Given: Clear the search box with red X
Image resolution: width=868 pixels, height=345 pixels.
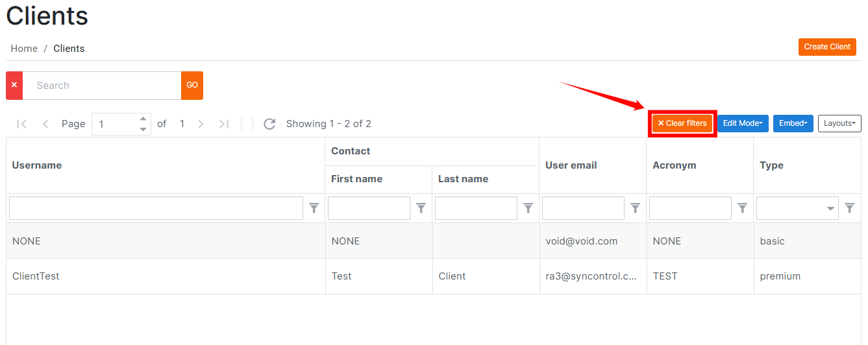Looking at the screenshot, I should click(14, 86).
